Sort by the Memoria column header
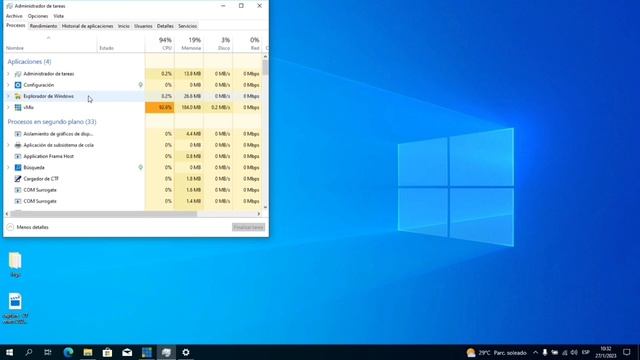The image size is (640, 360). coord(189,43)
